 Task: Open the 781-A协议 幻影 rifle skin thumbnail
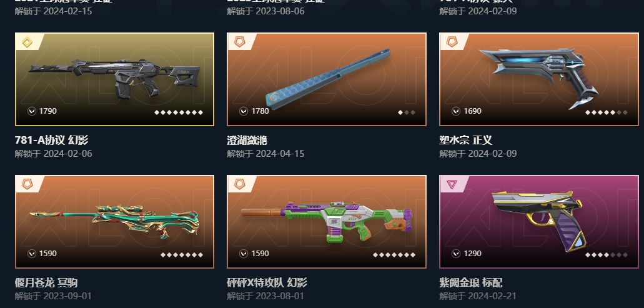(114, 79)
